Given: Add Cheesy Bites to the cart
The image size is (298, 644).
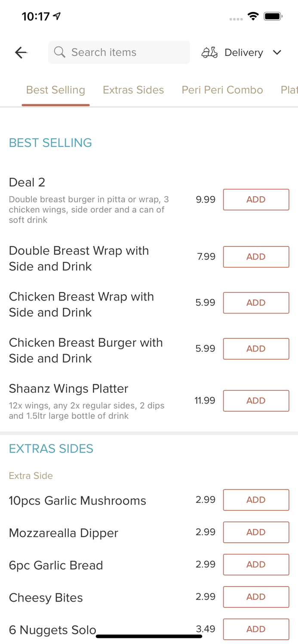Looking at the screenshot, I should [256, 597].
